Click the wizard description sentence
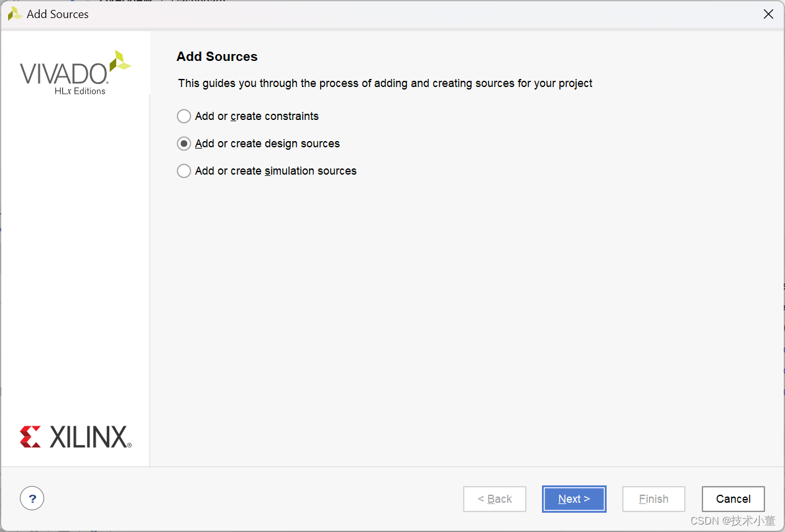 pyautogui.click(x=385, y=83)
